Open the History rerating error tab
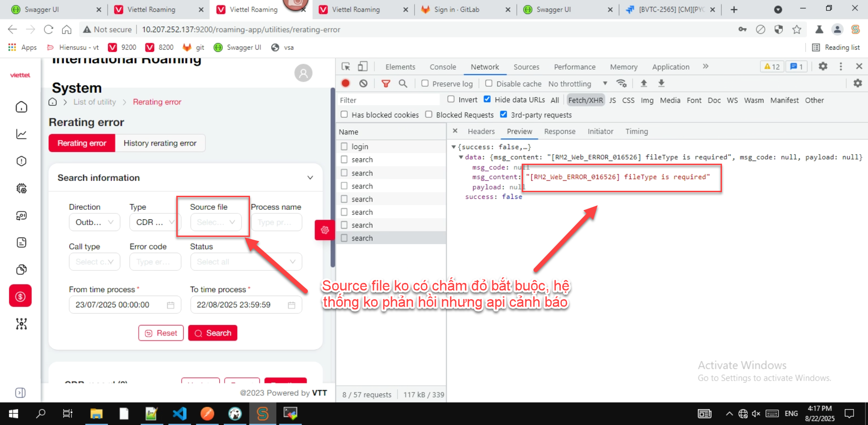This screenshot has height=425, width=868. coord(160,143)
